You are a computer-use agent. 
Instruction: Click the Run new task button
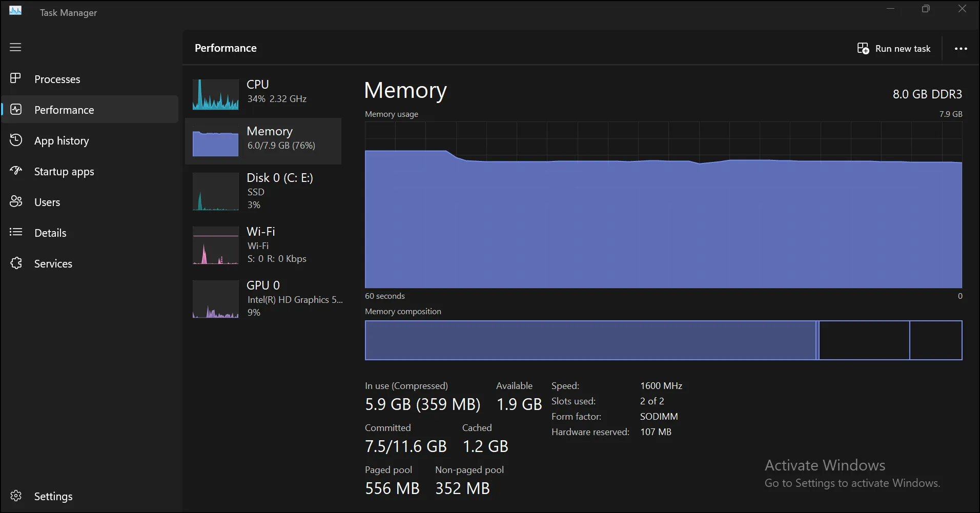pyautogui.click(x=894, y=48)
